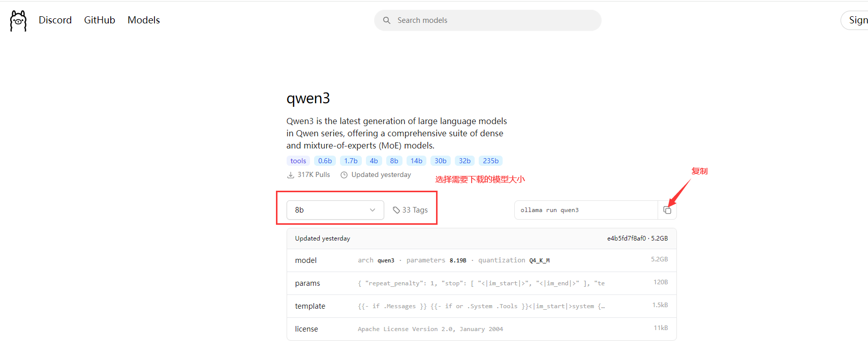
Task: Click the Sign in button
Action: pos(855,20)
